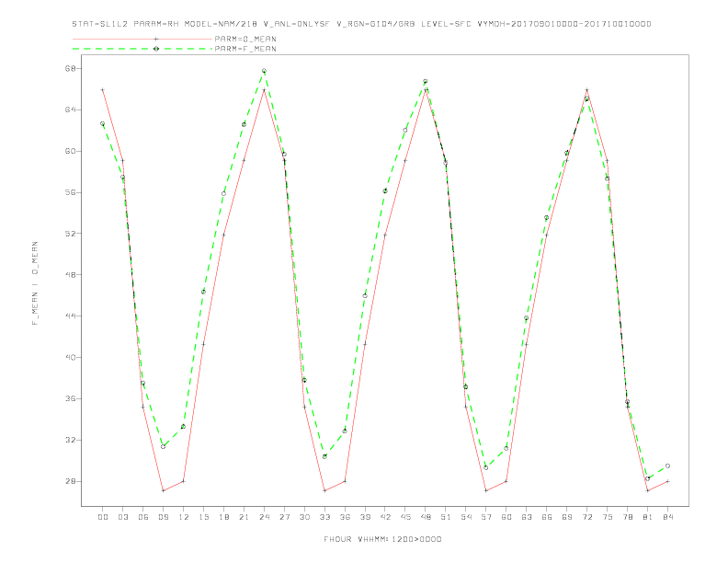Click x-axis tick label 30
Screen dimensions: 728x563
point(304,517)
